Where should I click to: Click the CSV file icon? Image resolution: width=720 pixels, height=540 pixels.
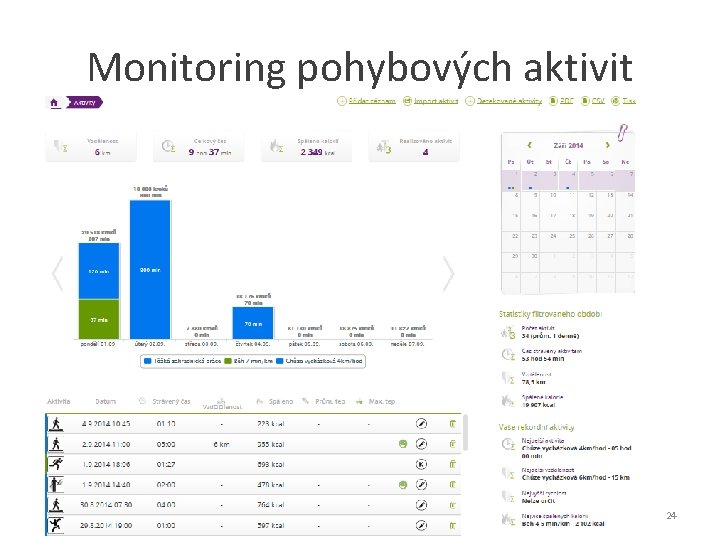pos(585,101)
